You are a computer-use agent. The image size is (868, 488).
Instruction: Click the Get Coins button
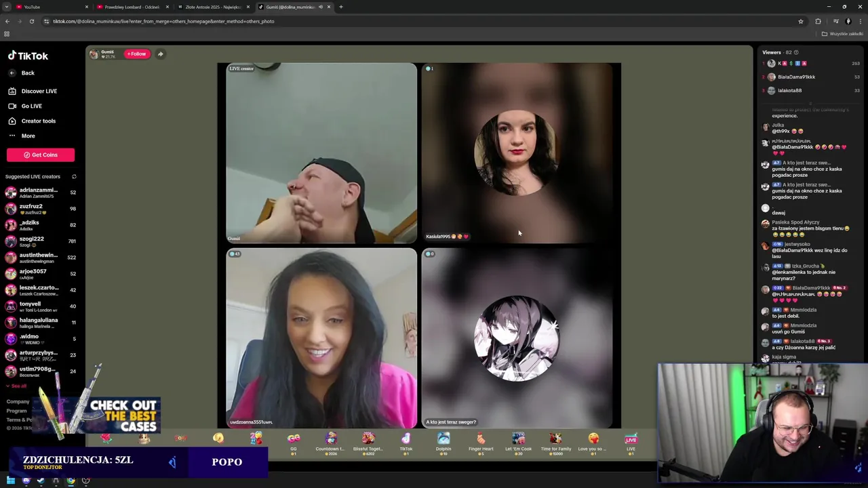[x=41, y=155]
